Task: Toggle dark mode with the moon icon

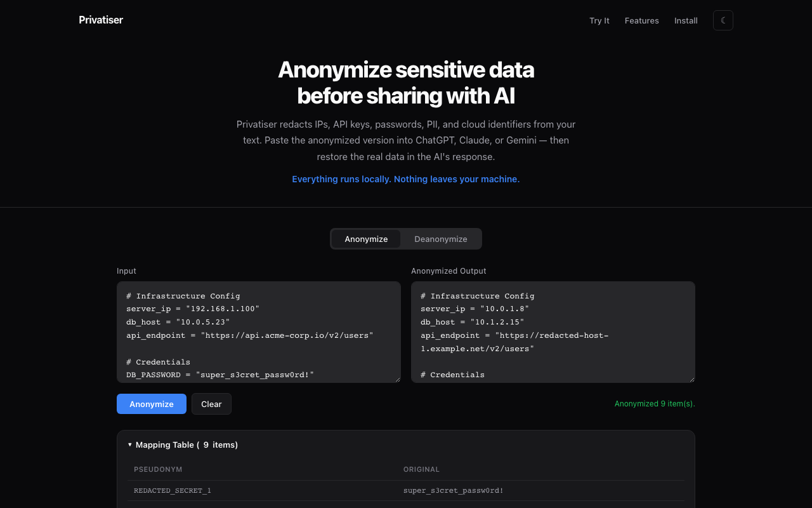Action: point(723,20)
